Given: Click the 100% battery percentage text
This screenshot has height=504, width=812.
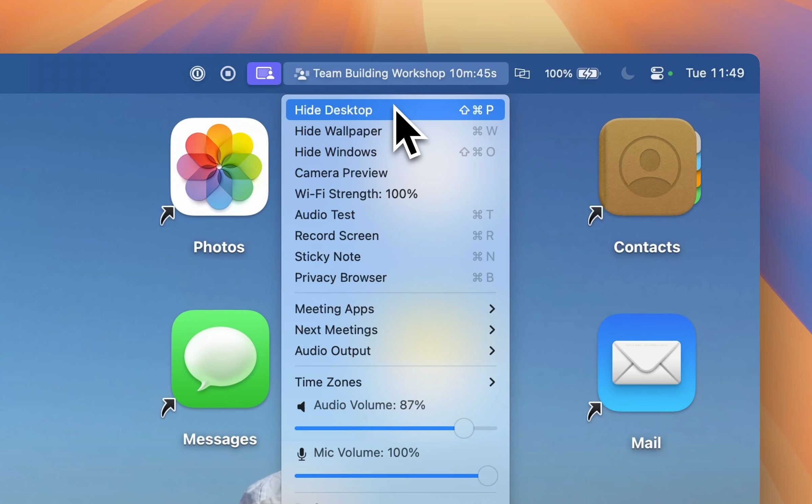Looking at the screenshot, I should coord(558,73).
